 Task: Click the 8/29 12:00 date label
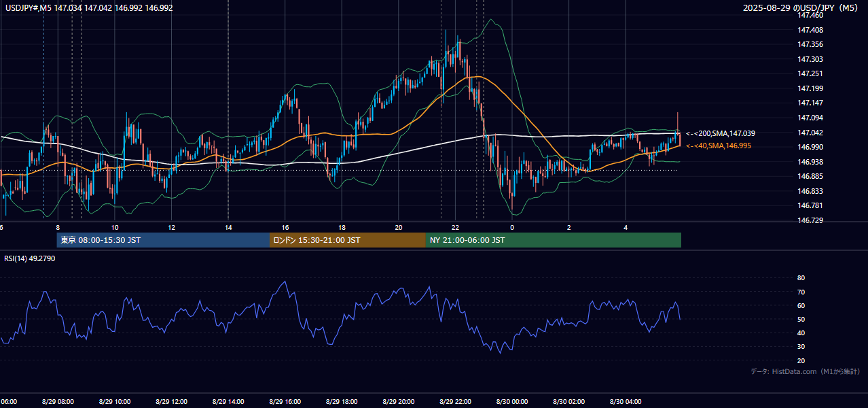point(171,401)
